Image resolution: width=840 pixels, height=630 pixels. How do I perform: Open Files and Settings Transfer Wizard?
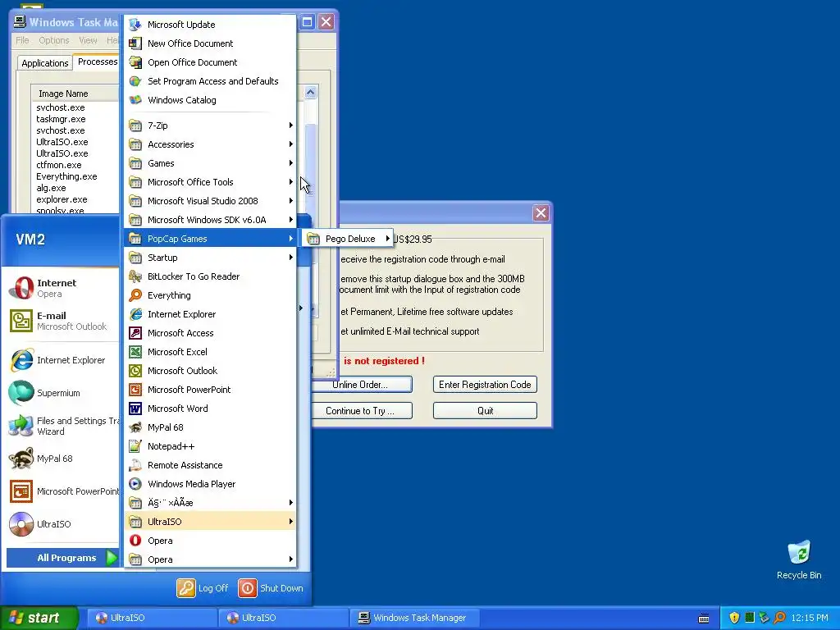pos(62,426)
